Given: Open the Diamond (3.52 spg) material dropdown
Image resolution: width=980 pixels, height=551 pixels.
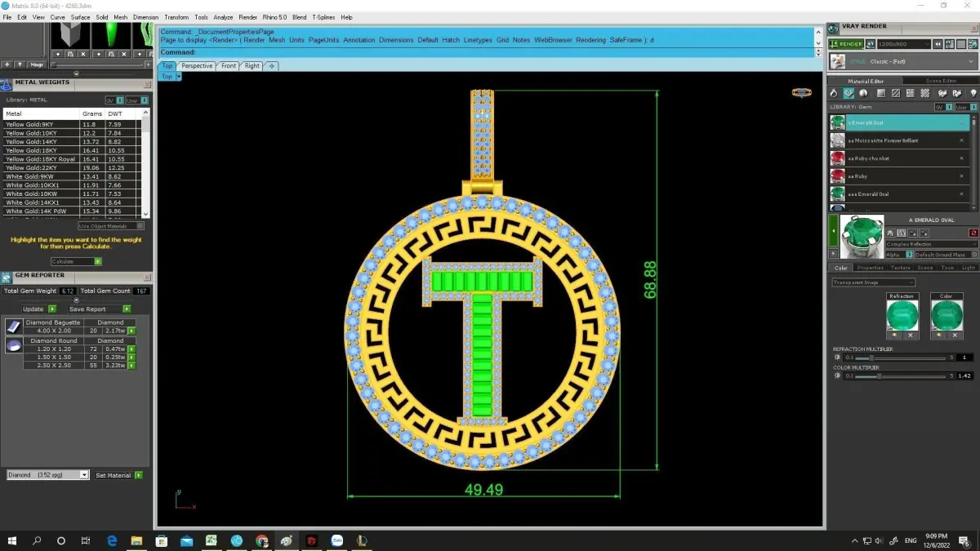Looking at the screenshot, I should [x=47, y=475].
